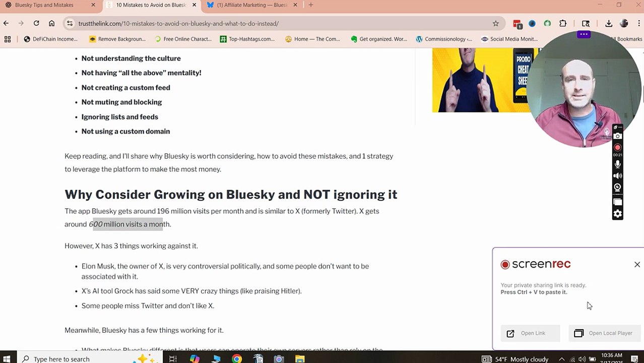Open Chrome three-dot menu
The height and width of the screenshot is (363, 644).
coord(638,23)
